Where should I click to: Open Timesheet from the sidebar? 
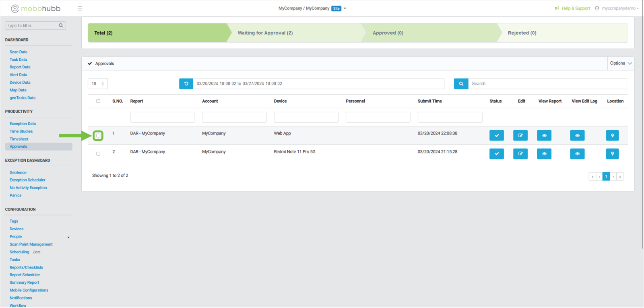[19, 139]
